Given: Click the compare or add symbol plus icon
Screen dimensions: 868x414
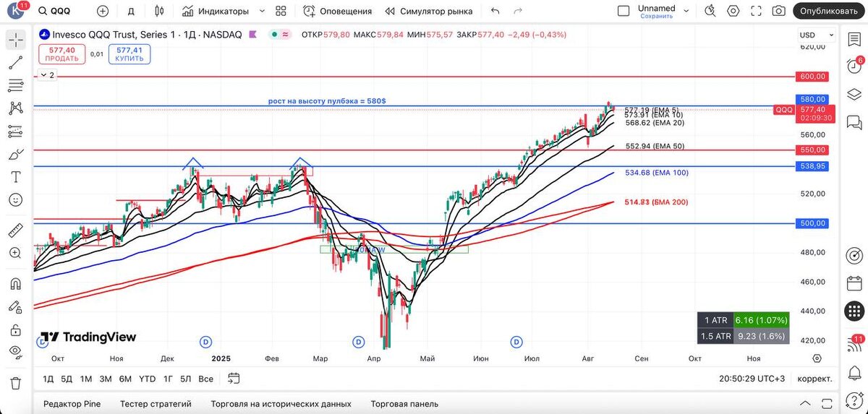Looking at the screenshot, I should point(103,11).
